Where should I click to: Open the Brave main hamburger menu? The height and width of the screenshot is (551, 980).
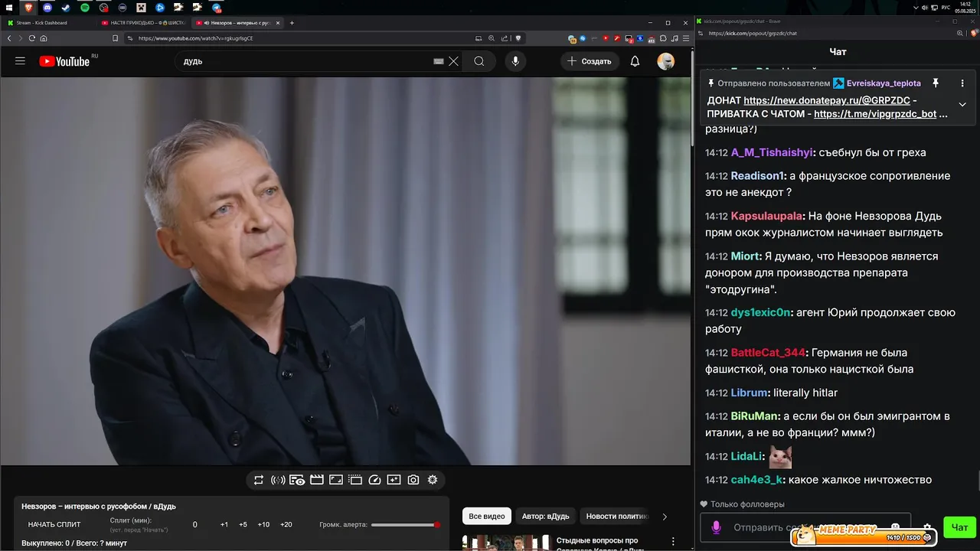pyautogui.click(x=686, y=38)
